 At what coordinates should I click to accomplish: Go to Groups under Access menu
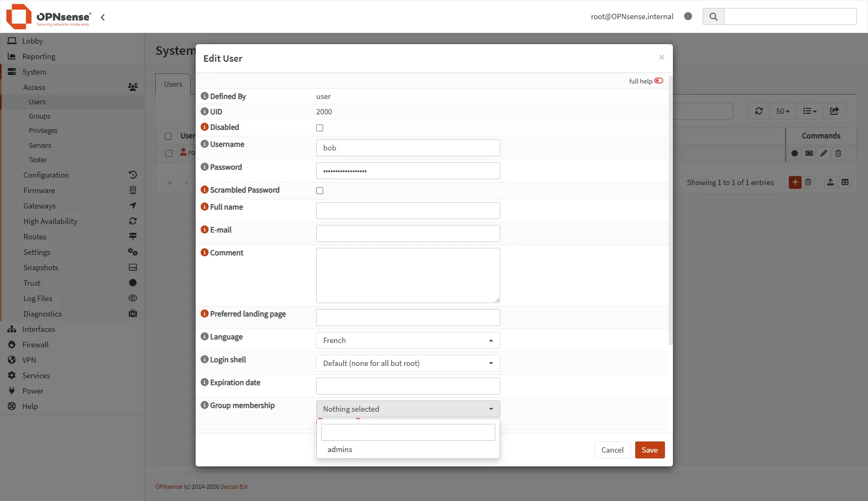pyautogui.click(x=39, y=116)
